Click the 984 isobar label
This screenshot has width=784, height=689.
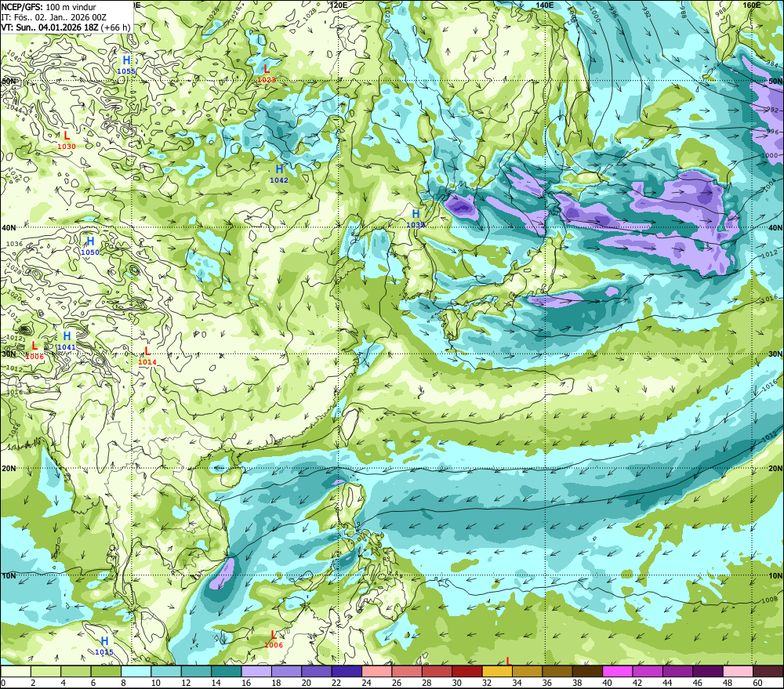(x=772, y=63)
